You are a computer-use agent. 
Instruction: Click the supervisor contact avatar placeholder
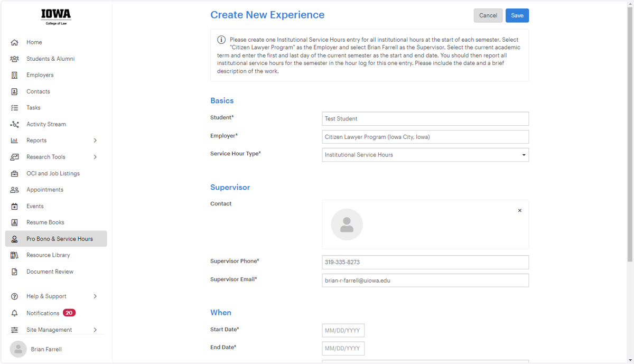tap(347, 225)
